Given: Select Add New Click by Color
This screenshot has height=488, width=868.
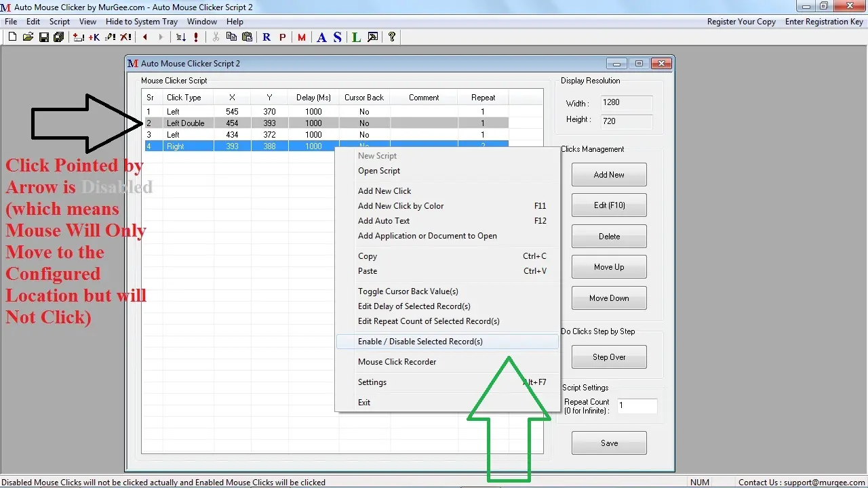Looking at the screenshot, I should [x=448, y=206].
